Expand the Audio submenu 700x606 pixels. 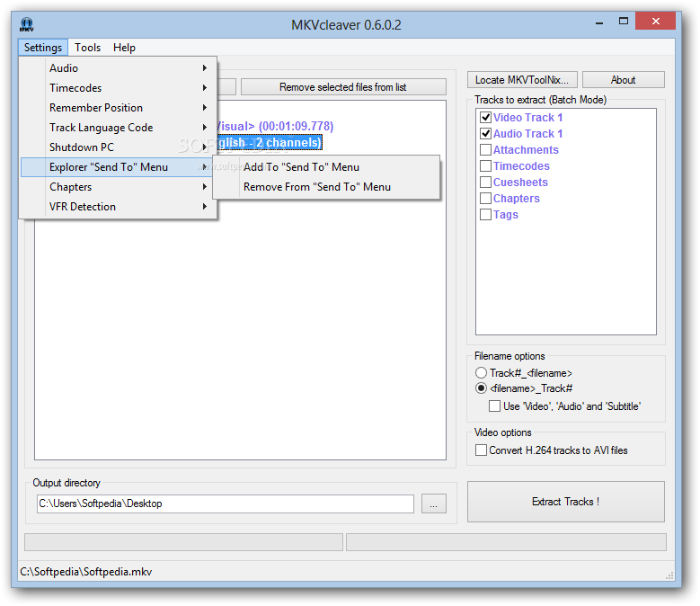pyautogui.click(x=119, y=67)
